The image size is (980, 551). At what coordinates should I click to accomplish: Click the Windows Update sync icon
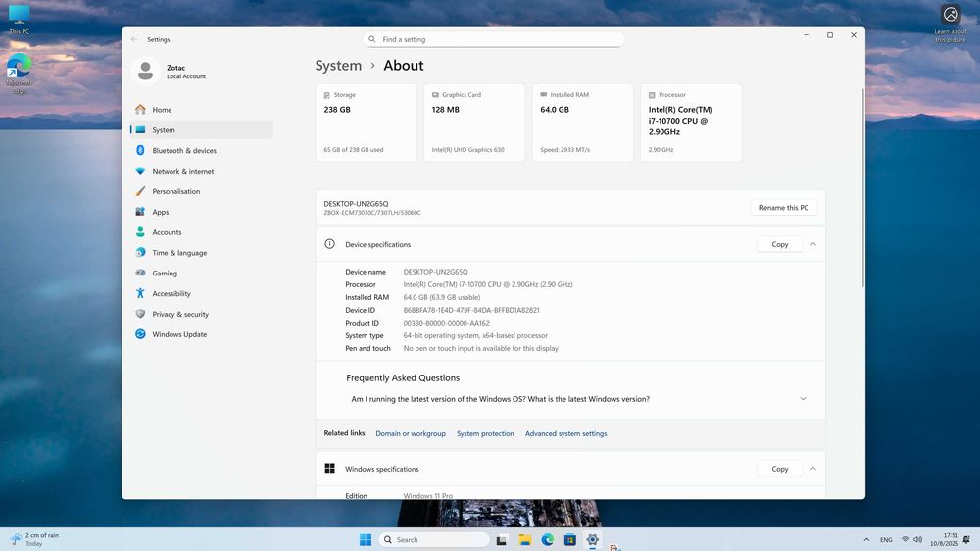140,334
